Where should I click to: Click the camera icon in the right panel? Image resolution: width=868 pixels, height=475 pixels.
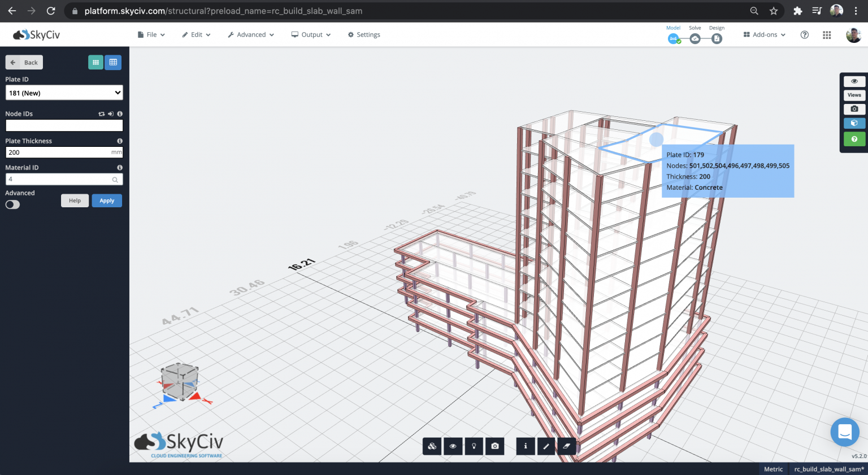tap(854, 109)
